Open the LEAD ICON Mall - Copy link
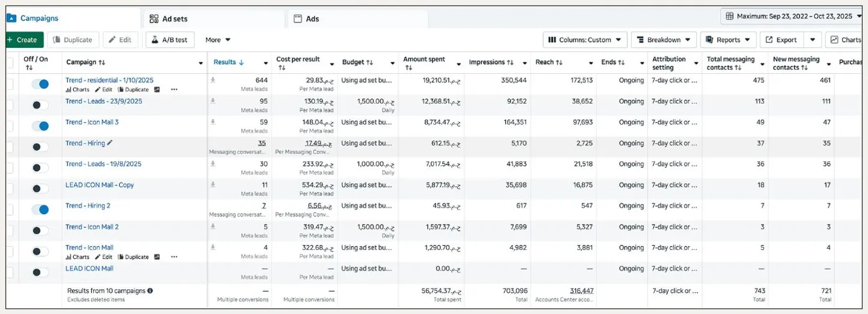Image resolution: width=868 pixels, height=314 pixels. (99, 185)
